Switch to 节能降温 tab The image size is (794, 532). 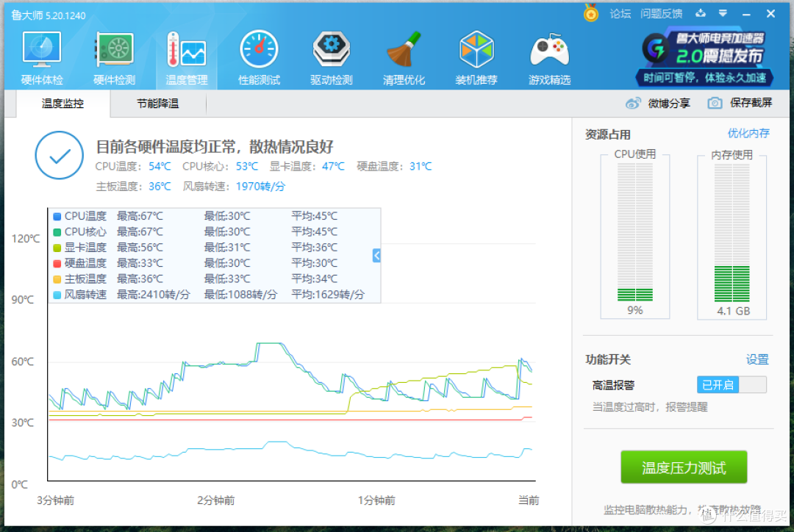point(158,104)
